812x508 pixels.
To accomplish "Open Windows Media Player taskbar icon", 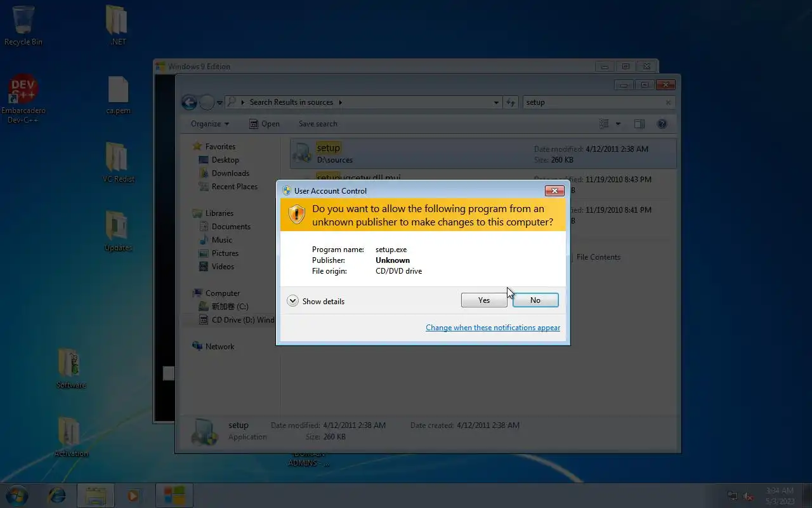I will point(133,495).
